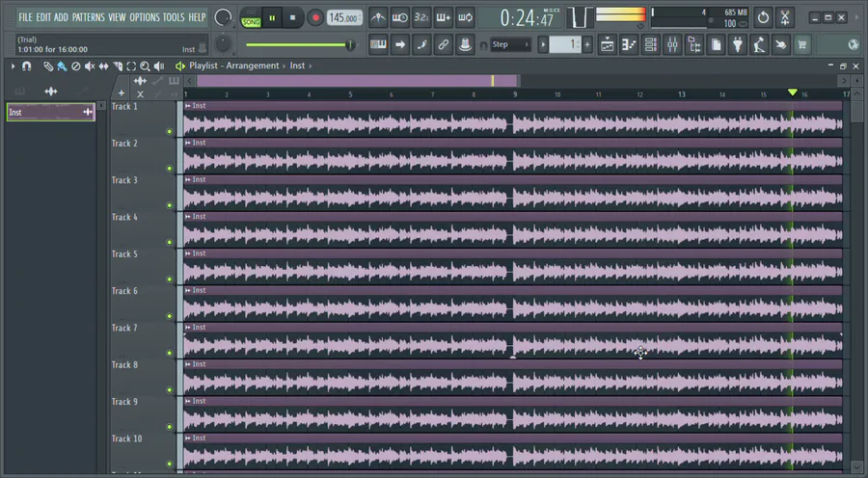Open the Browser tree icon
The height and width of the screenshot is (478, 868).
[694, 44]
